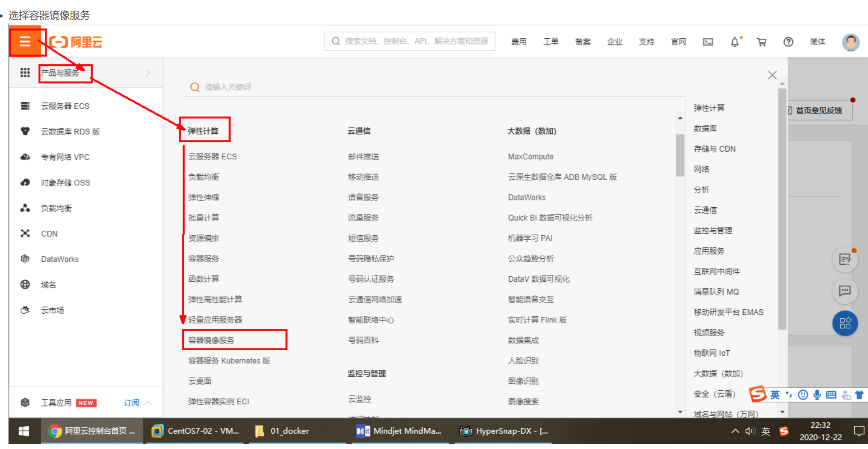
Task: Open the help question mark icon
Action: [788, 42]
